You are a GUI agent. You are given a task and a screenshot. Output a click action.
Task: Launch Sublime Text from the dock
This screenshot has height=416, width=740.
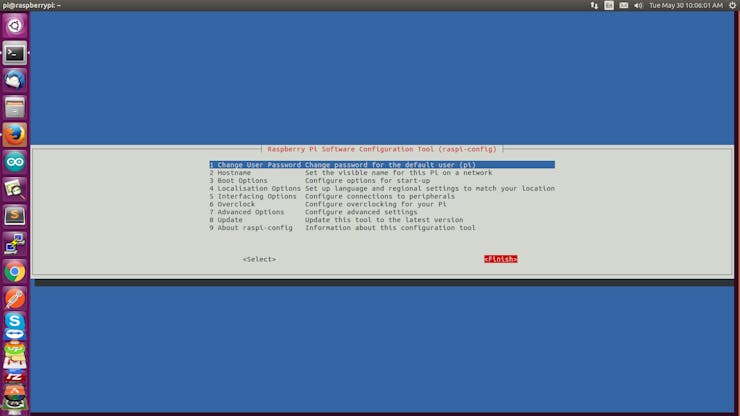(15, 216)
